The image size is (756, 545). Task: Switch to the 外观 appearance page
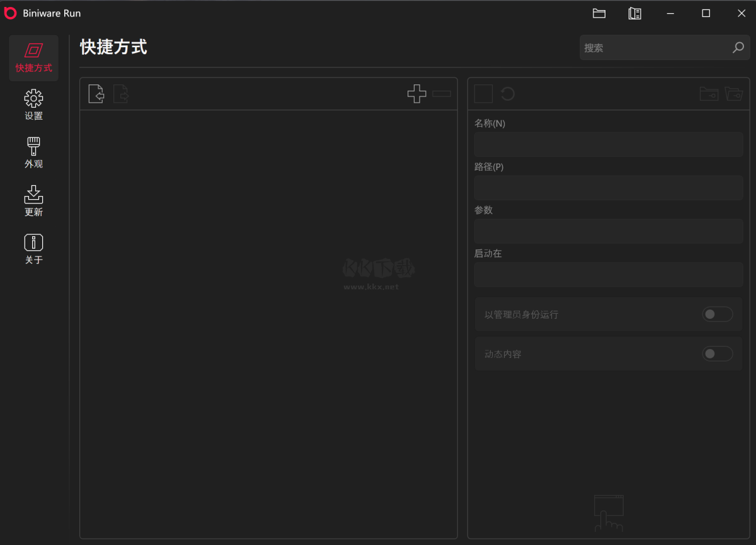(33, 153)
